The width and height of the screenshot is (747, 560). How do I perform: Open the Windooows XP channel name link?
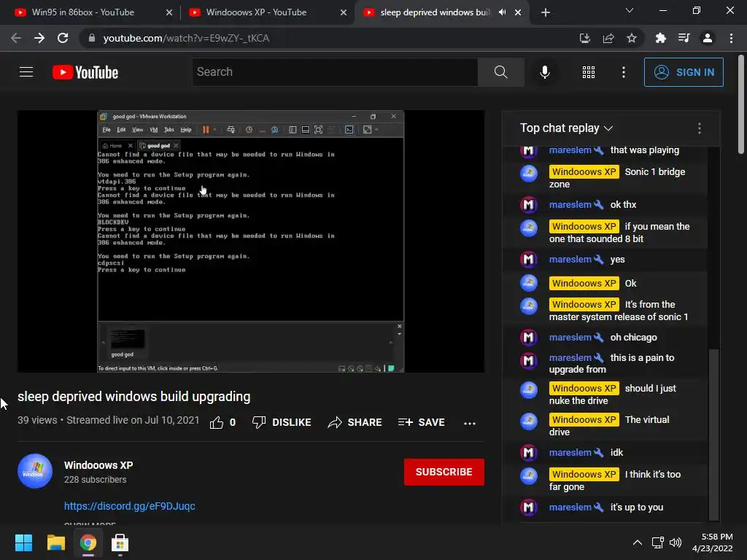click(98, 465)
